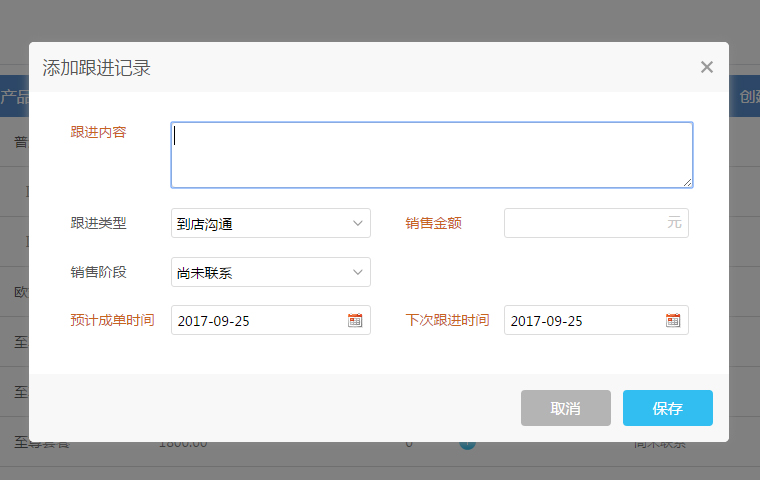Click the 跟进类型 field label

click(98, 223)
